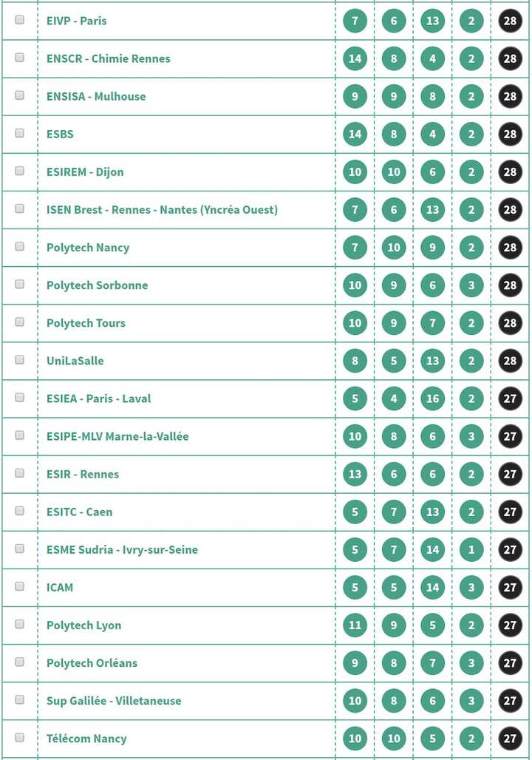This screenshot has height=760, width=532.
Task: Go to the Polytech Sorbonne page
Action: pos(97,285)
